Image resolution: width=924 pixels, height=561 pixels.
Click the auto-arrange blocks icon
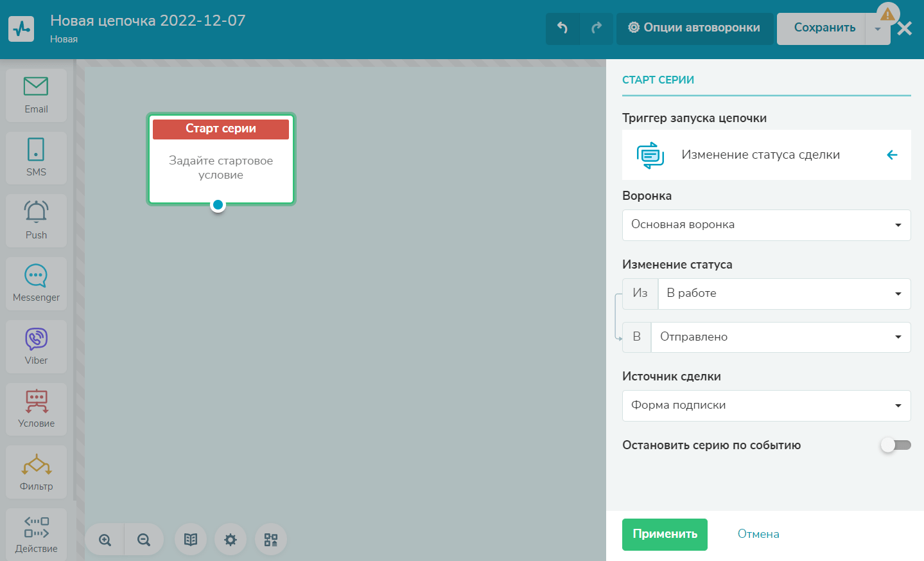tap(271, 540)
